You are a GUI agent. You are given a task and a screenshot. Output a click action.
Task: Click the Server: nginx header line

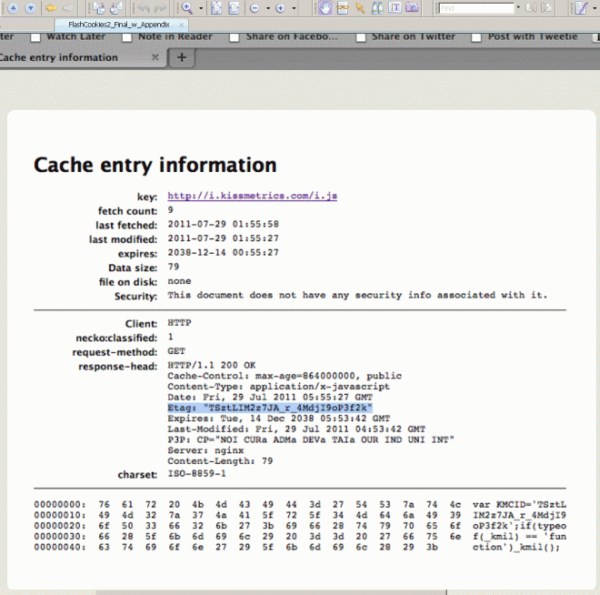[x=205, y=450]
